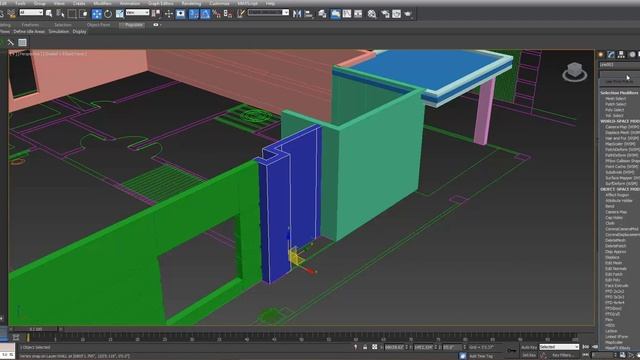The width and height of the screenshot is (640, 360).
Task: Activate Select and Rotate tool
Action: 108,14
